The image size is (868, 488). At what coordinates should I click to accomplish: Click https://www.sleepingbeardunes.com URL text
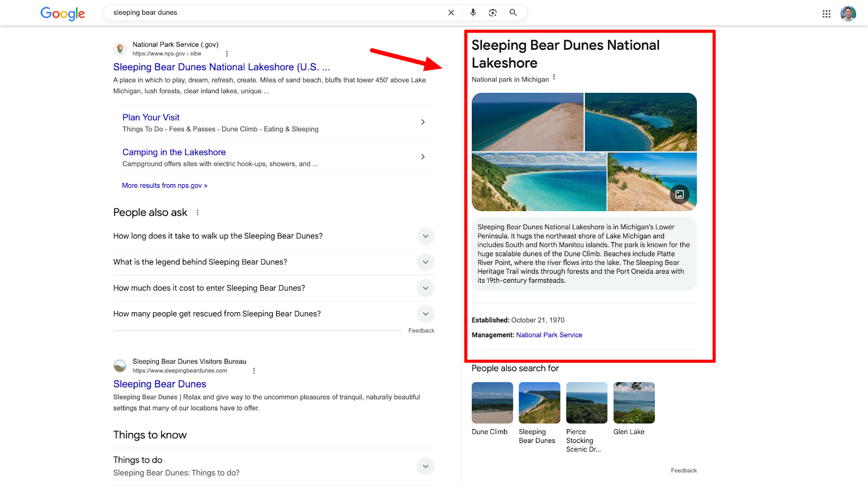pyautogui.click(x=180, y=371)
